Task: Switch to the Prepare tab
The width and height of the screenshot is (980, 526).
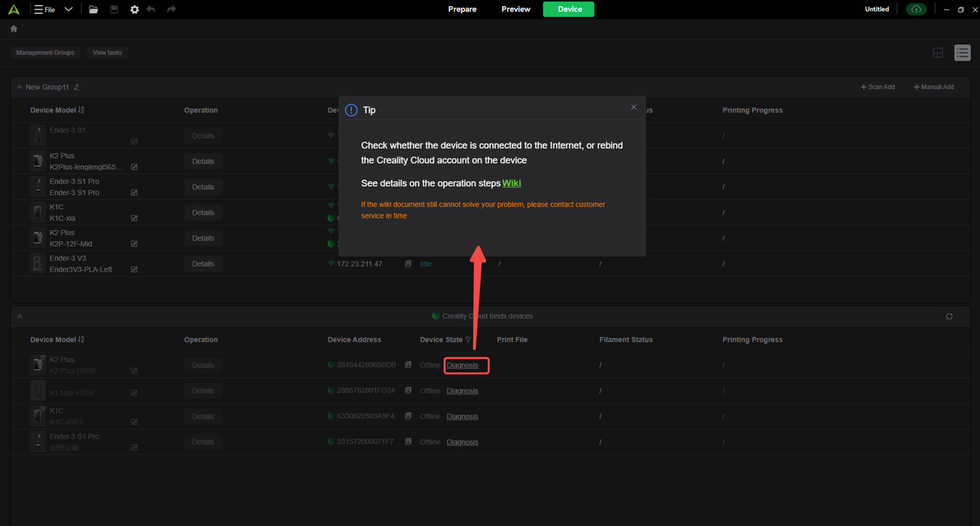Action: (x=462, y=9)
